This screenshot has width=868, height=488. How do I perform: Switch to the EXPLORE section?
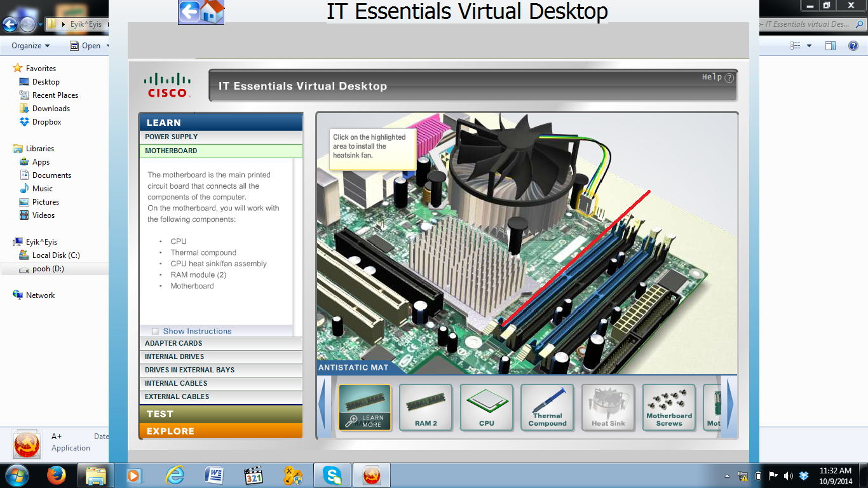click(220, 431)
